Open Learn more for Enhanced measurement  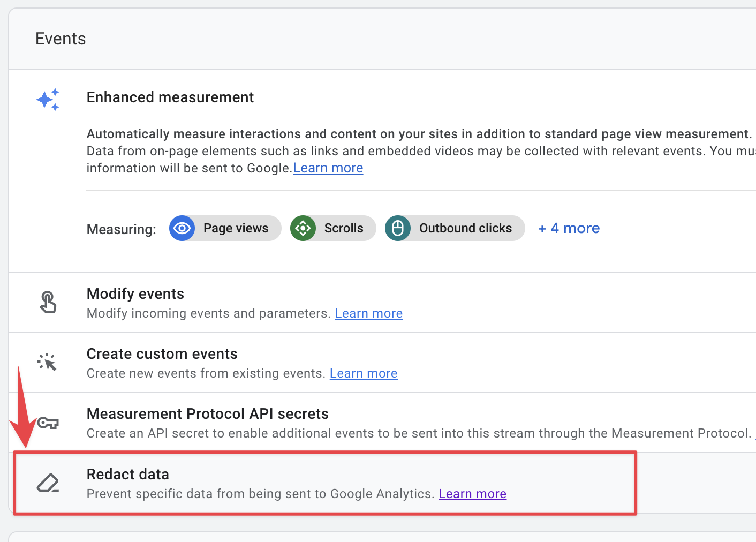(328, 168)
